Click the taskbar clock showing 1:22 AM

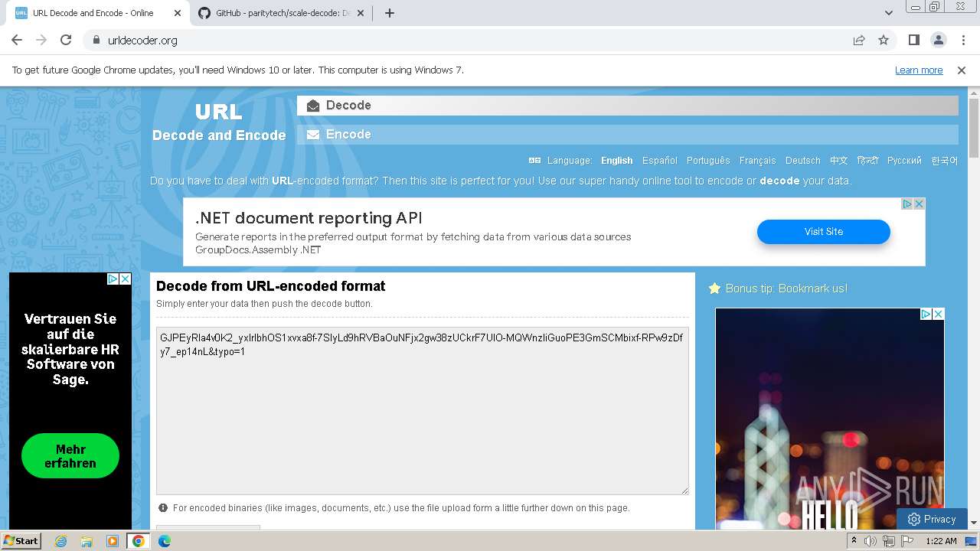(941, 541)
